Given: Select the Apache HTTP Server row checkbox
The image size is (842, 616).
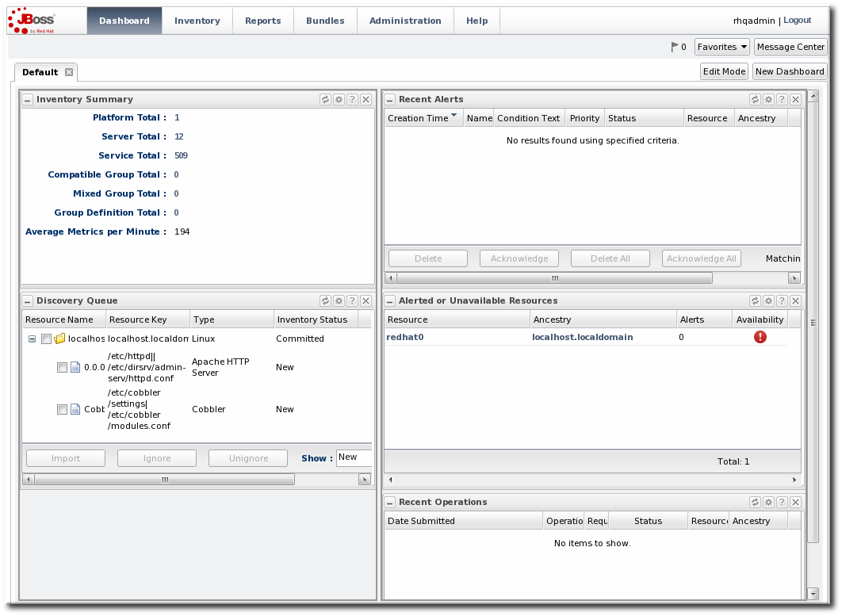Looking at the screenshot, I should point(62,368).
